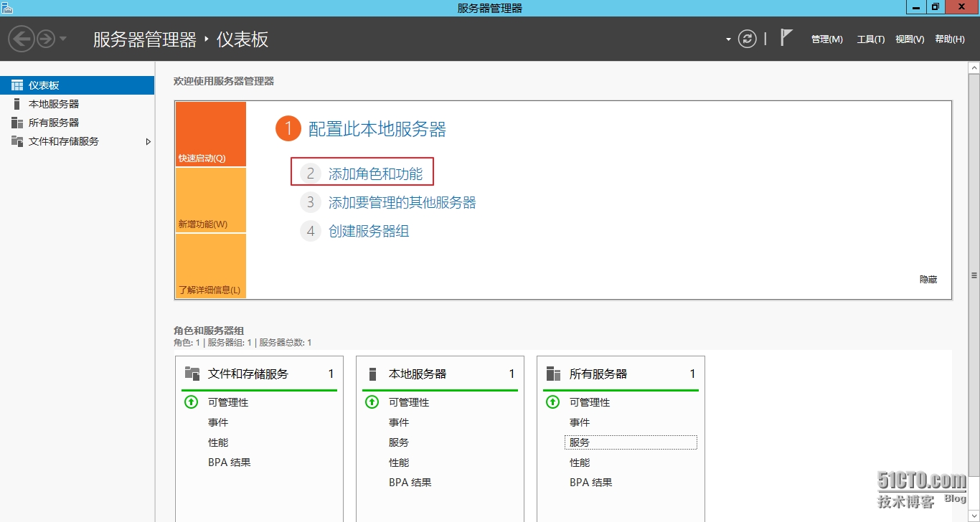Expand the 文件和存储服务 sidebar arrow
980x522 pixels.
[x=149, y=141]
